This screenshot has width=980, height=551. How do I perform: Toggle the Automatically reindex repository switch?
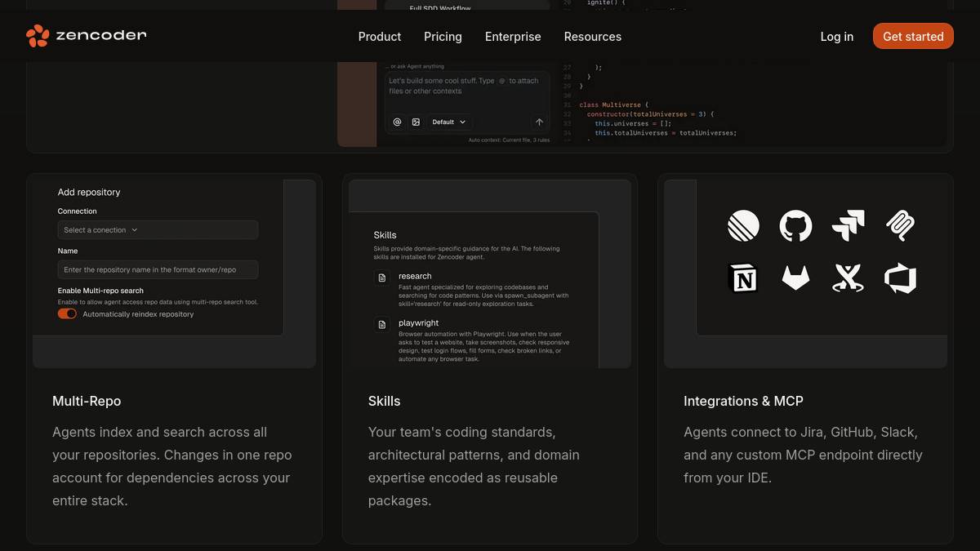pos(67,313)
